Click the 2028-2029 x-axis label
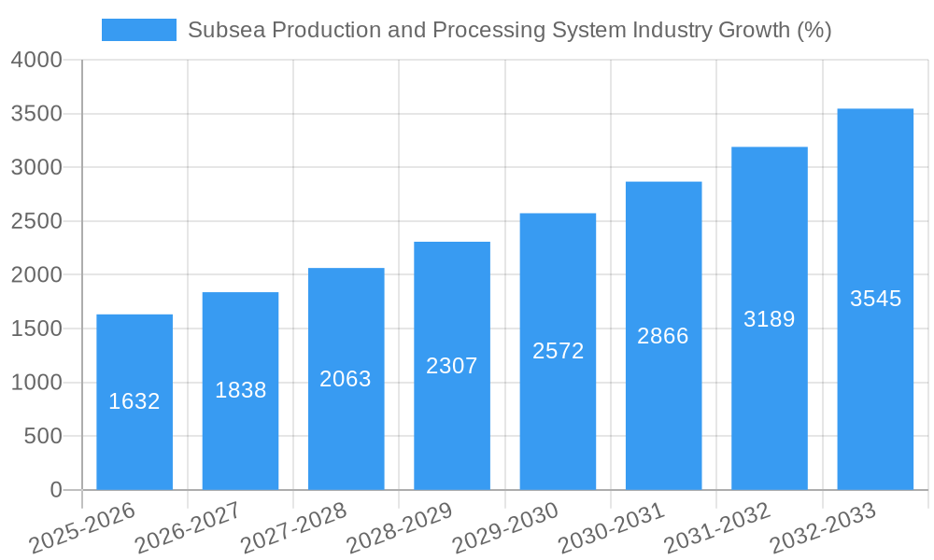 coord(400,528)
